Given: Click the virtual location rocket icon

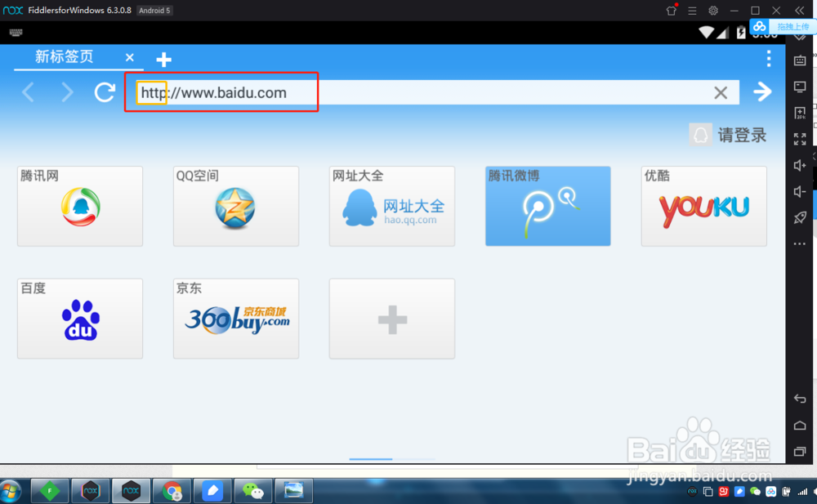Looking at the screenshot, I should (x=800, y=217).
